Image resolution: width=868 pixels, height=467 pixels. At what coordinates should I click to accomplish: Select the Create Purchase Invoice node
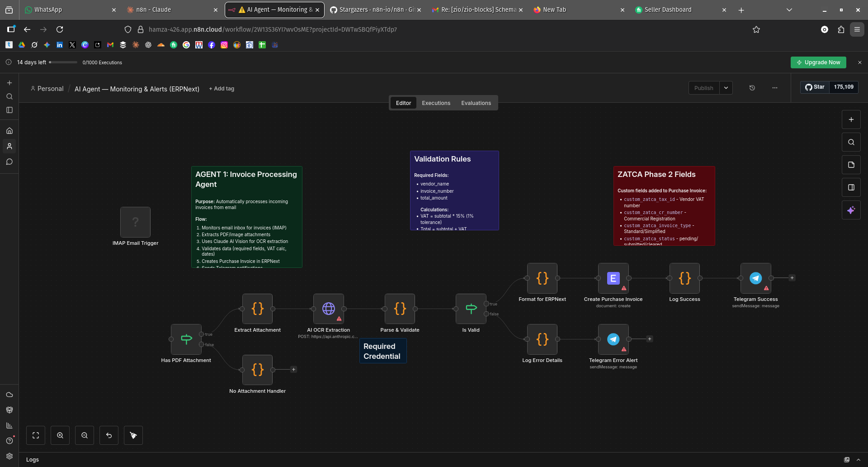[x=613, y=278]
